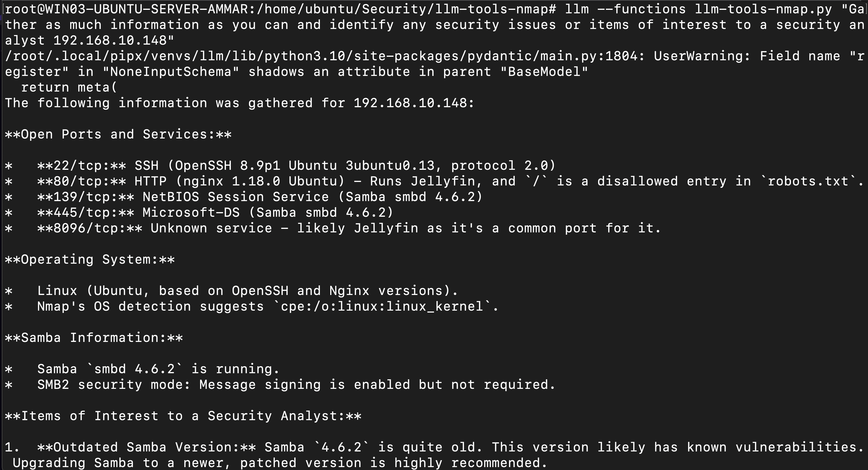Click the 'return meta(' warning line
868x470 pixels.
69,87
